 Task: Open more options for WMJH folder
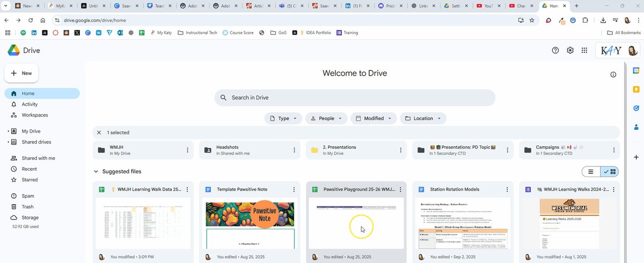tap(187, 150)
